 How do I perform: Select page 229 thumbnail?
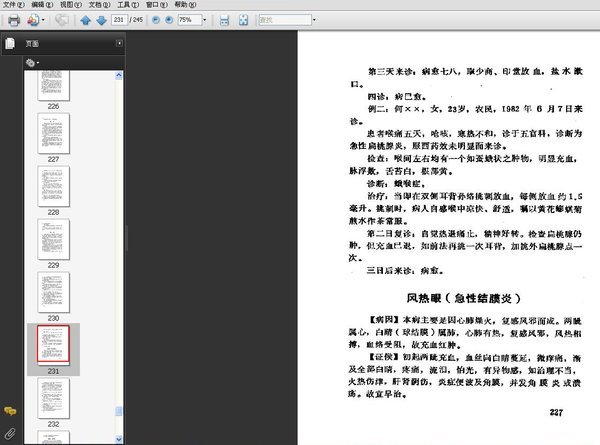click(x=54, y=239)
